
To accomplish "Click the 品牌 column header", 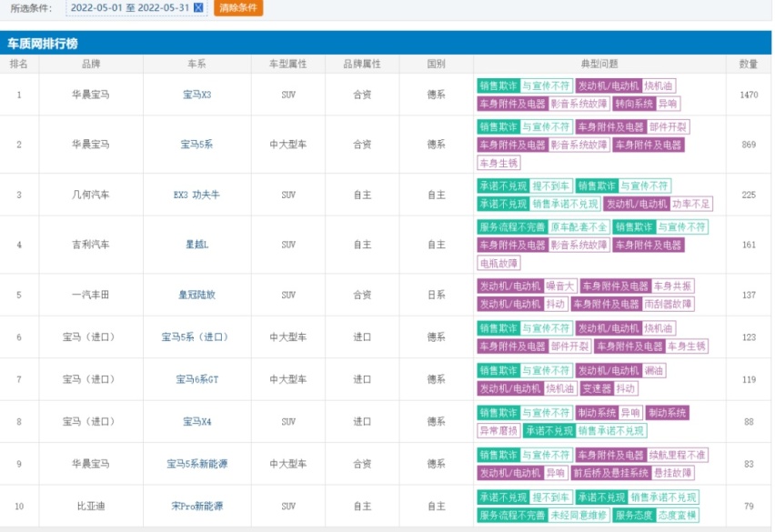I will pos(91,64).
